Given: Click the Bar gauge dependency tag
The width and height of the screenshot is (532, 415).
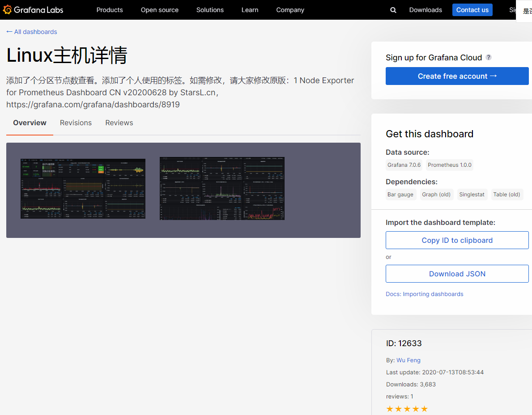Looking at the screenshot, I should pyautogui.click(x=400, y=194).
